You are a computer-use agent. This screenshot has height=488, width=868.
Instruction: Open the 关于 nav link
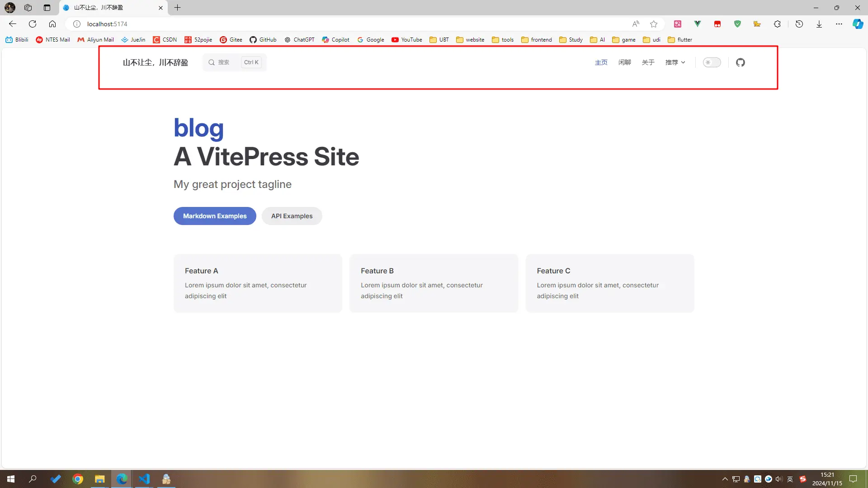point(648,62)
